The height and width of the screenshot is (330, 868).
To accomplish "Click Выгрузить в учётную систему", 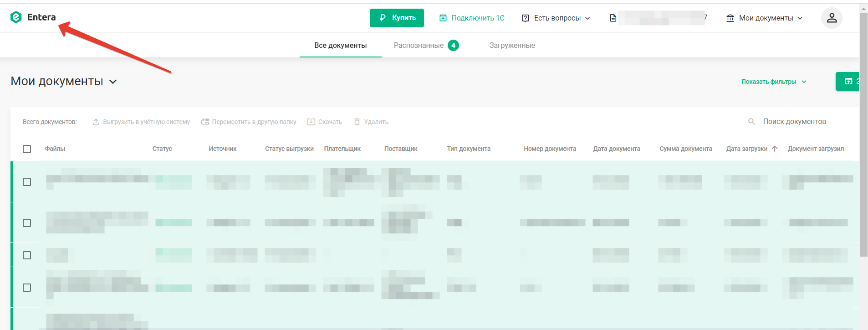I will click(141, 122).
